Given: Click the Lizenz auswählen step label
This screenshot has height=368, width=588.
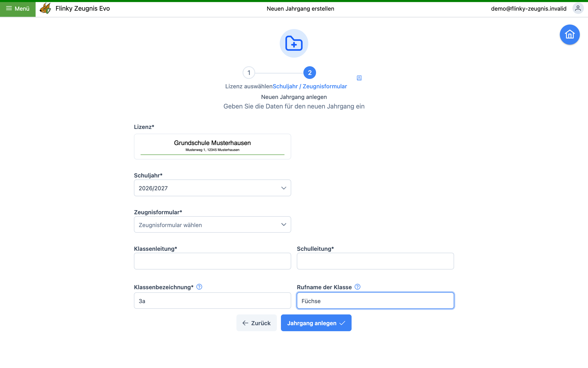Looking at the screenshot, I should 249,86.
